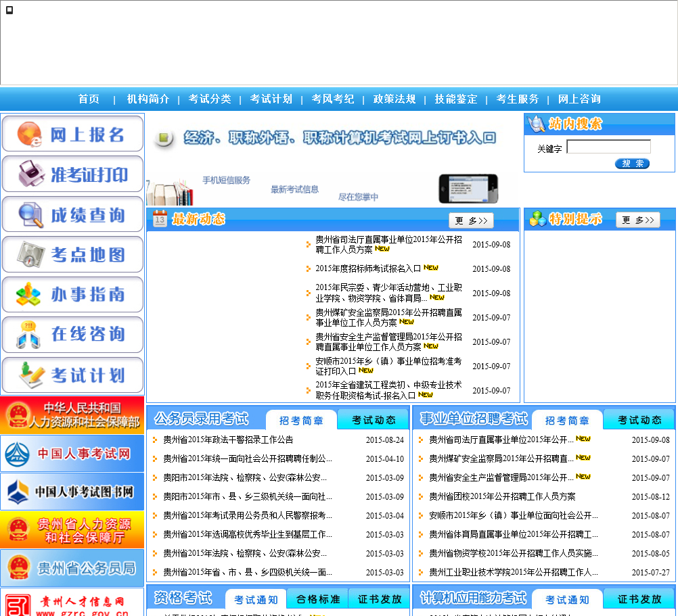This screenshot has width=678, height=616.
Task: Select 合格标准 tab under 资格考试
Action: pos(318,599)
